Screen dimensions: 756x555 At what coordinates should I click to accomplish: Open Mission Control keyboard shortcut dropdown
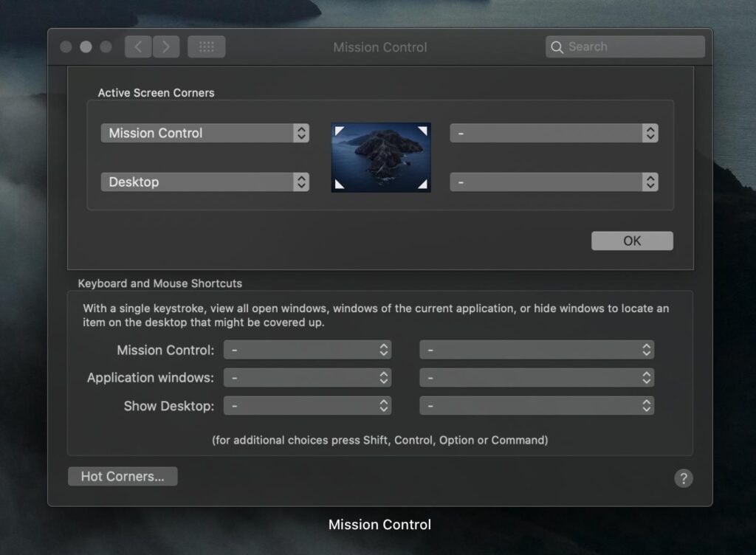[x=308, y=350]
